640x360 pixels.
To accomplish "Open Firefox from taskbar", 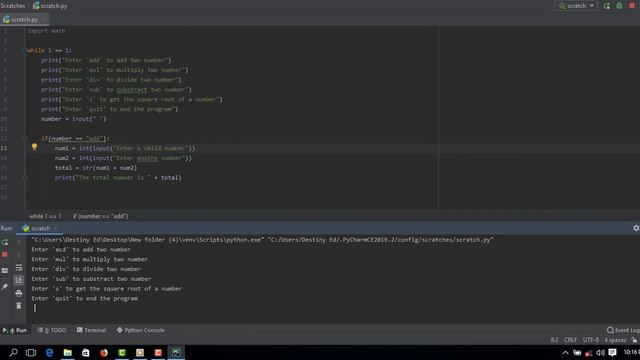I will tap(104, 352).
